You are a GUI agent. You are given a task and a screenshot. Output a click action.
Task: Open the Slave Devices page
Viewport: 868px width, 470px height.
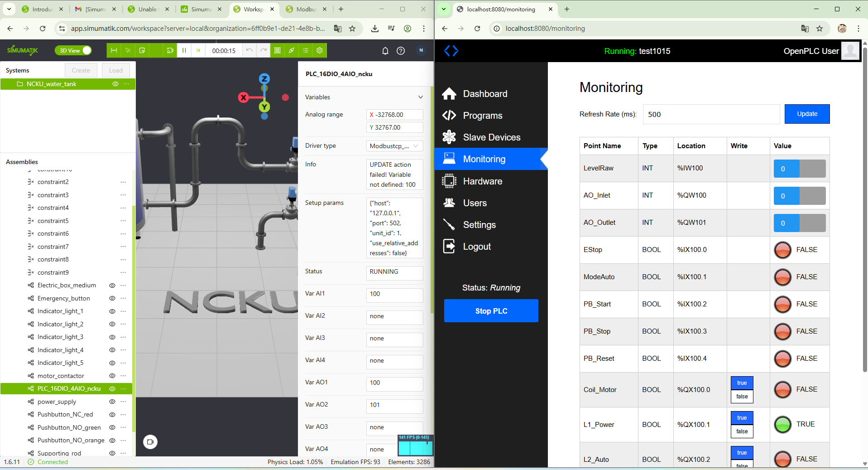pos(491,137)
